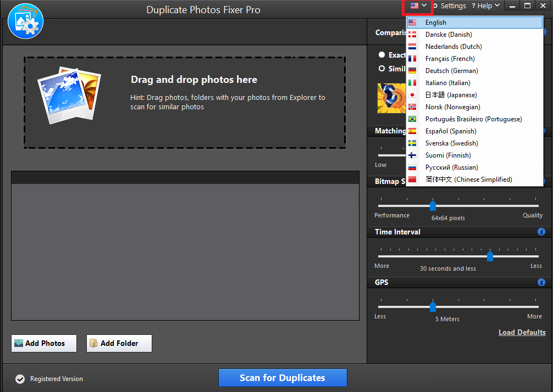Choose Norsk (Norwegian) language
The image size is (553, 392).
tap(474, 107)
